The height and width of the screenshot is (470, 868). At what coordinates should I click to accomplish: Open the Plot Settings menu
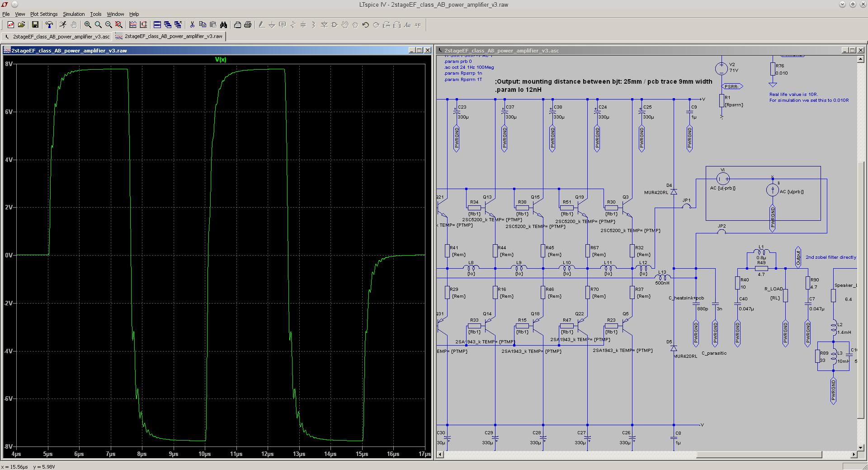(44, 14)
